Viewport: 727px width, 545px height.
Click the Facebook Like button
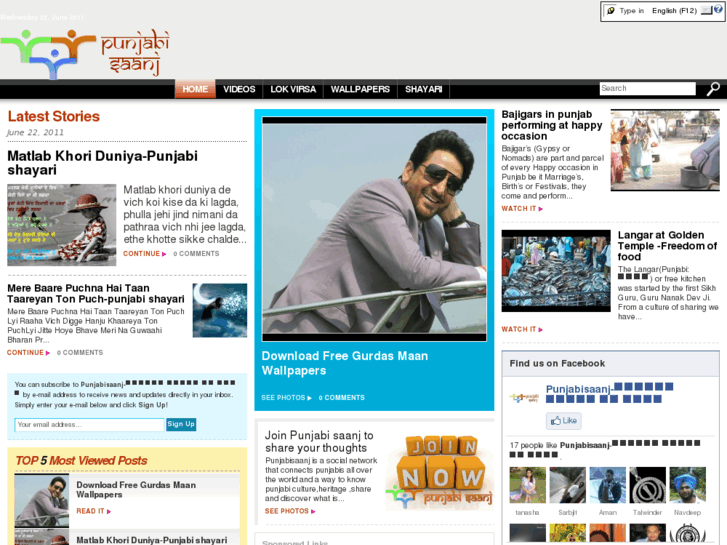click(563, 421)
